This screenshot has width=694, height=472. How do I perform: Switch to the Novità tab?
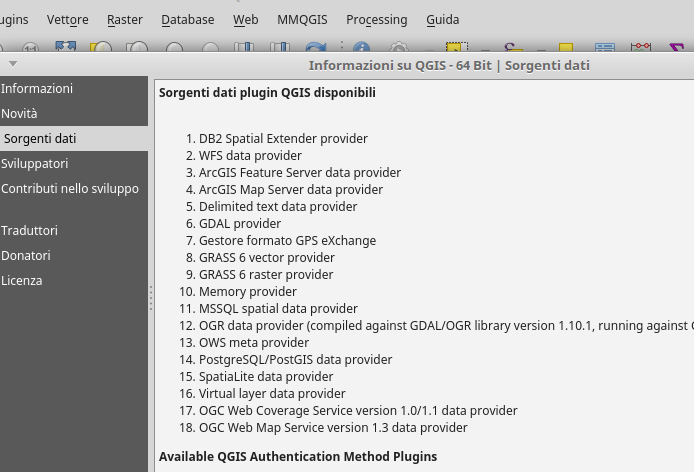pos(74,113)
